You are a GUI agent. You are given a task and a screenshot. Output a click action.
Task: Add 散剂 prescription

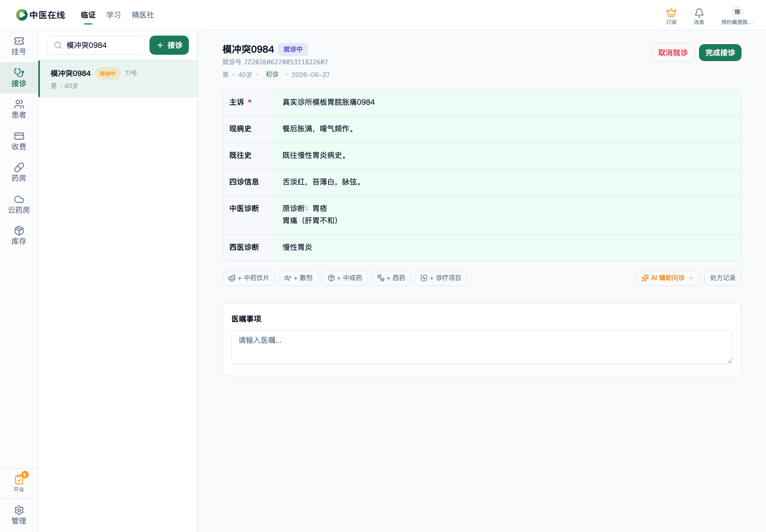[298, 278]
